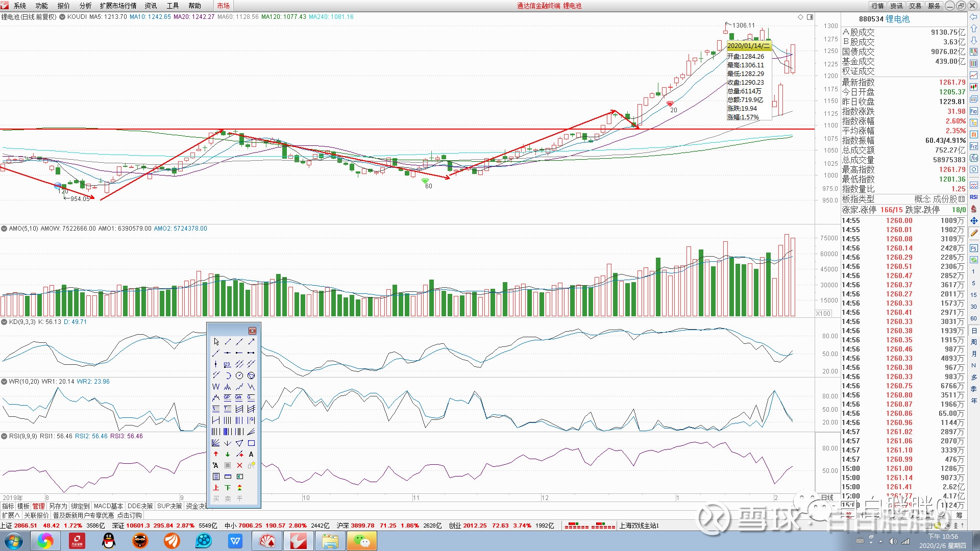Viewport: 980px width, 551px height.
Task: Open the 成份股 constituents list
Action: point(946,199)
